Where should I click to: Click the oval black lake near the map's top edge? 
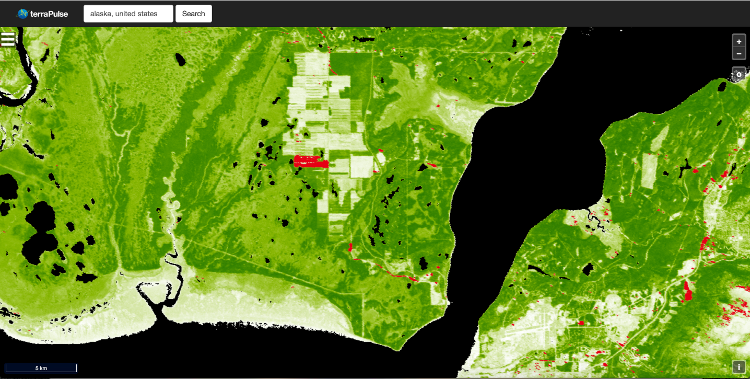[180, 59]
